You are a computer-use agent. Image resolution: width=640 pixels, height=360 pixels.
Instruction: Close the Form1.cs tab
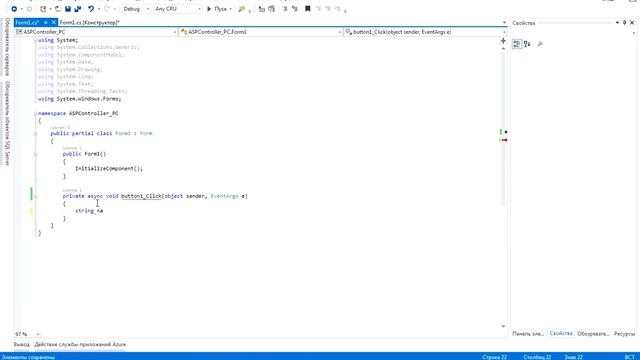[x=53, y=22]
